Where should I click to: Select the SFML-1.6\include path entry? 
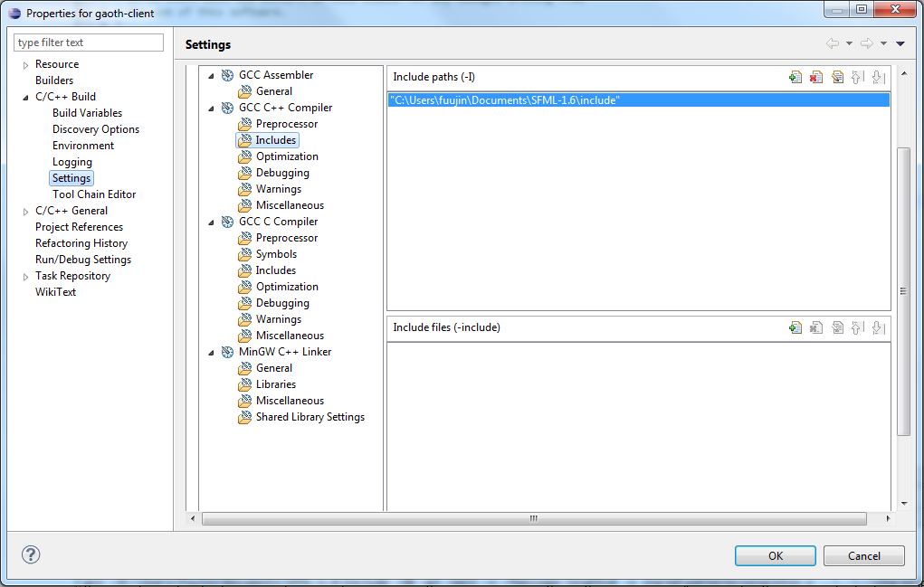pyautogui.click(x=639, y=100)
